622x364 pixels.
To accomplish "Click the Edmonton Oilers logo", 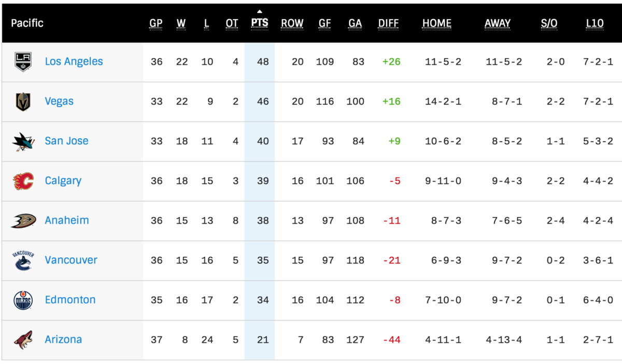I will coord(23,300).
